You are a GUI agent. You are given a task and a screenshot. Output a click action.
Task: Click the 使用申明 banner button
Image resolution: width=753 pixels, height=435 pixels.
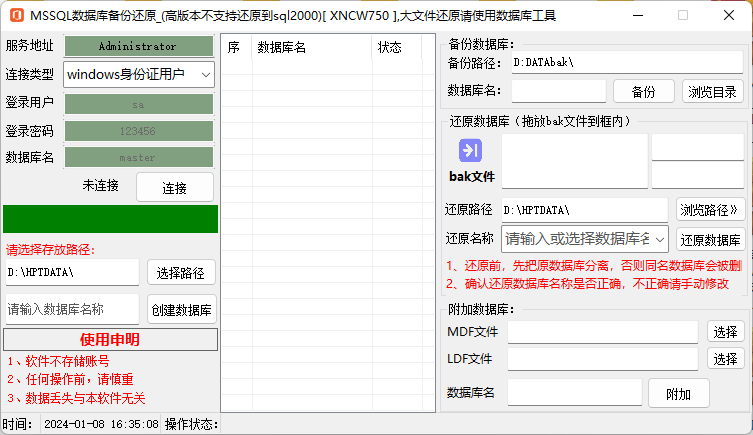click(x=110, y=339)
